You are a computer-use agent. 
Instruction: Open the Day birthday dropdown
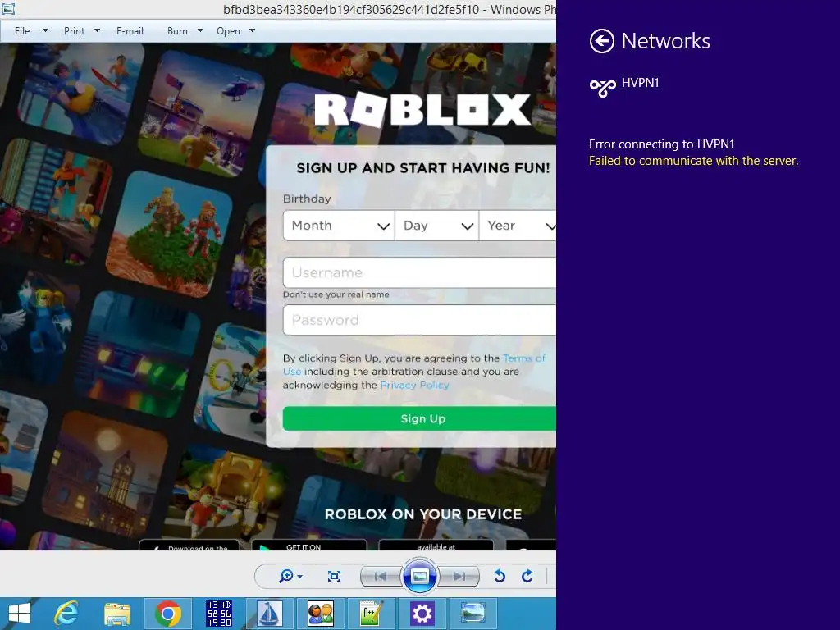[436, 226]
